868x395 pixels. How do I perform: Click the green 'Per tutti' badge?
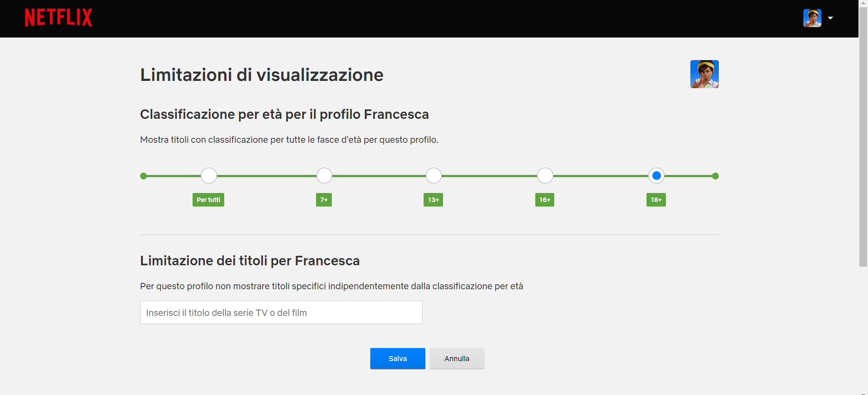click(x=208, y=200)
